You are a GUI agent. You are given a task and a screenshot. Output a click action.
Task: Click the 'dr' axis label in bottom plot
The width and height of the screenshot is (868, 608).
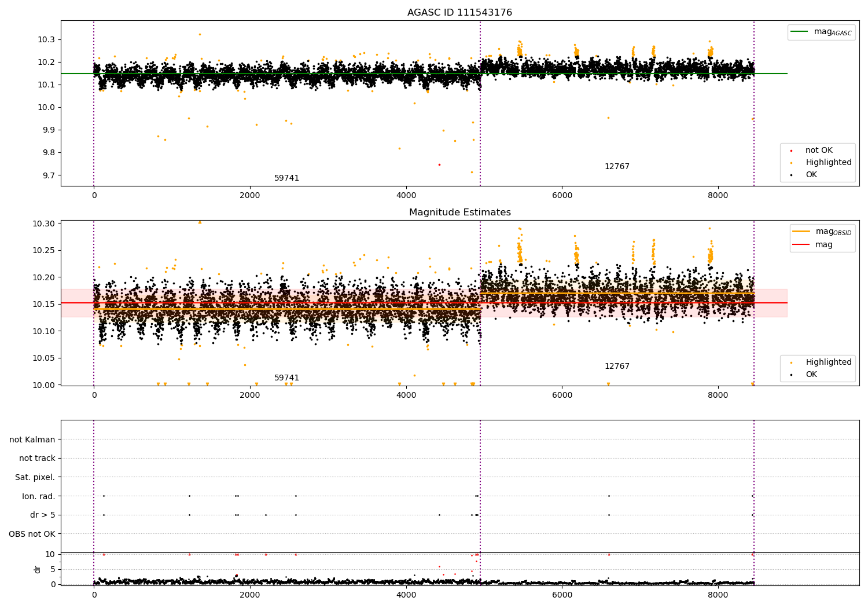tap(38, 569)
